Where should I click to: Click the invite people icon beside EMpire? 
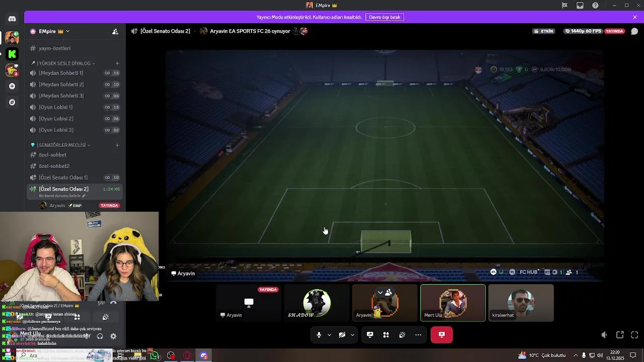(115, 31)
